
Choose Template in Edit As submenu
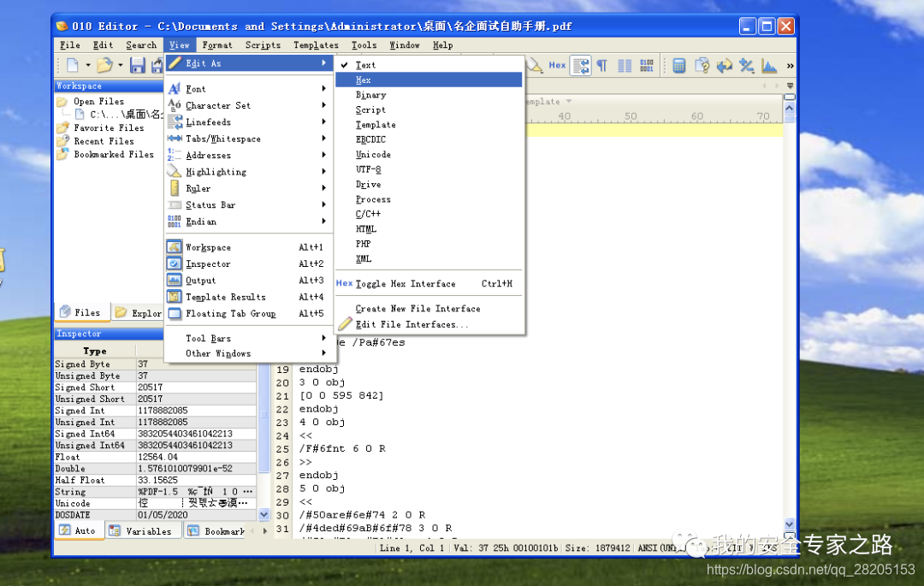[429, 124]
